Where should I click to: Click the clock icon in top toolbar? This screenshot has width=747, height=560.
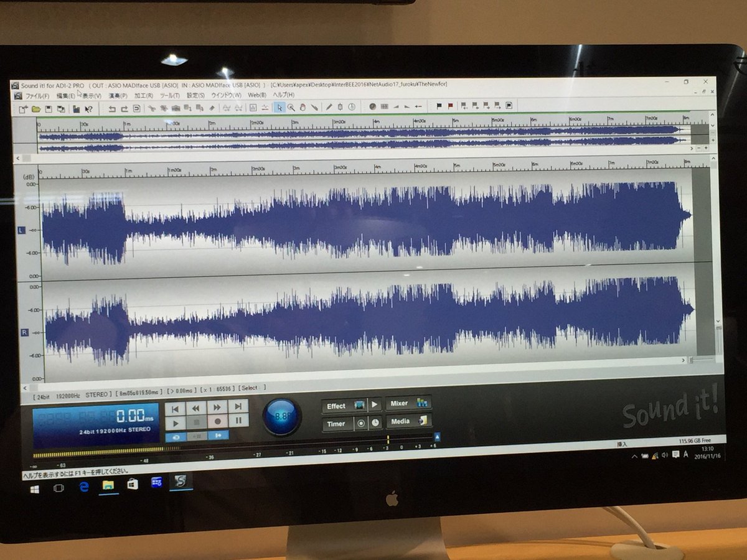tap(352, 107)
